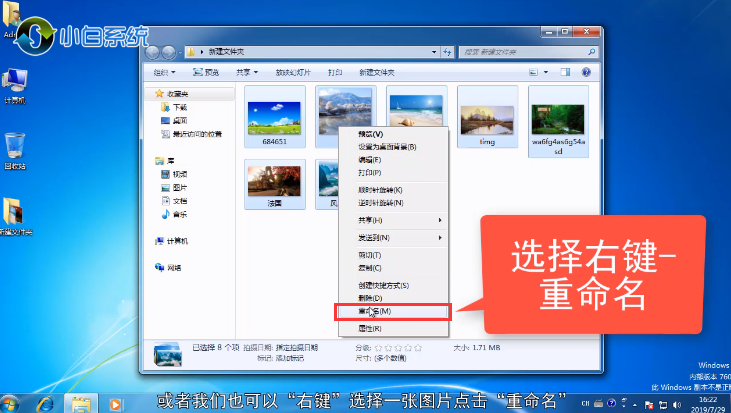Click the File Explorer taskbar icon
This screenshot has height=413, width=731.
coord(80,404)
